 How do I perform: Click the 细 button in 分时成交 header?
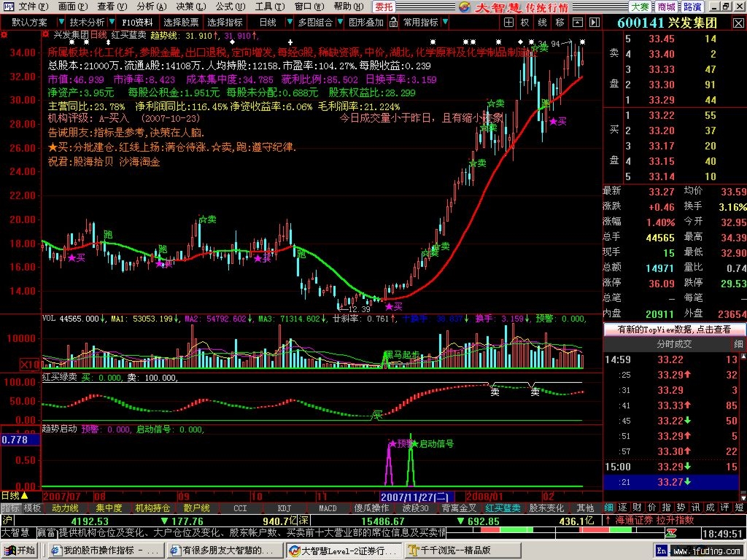point(738,344)
